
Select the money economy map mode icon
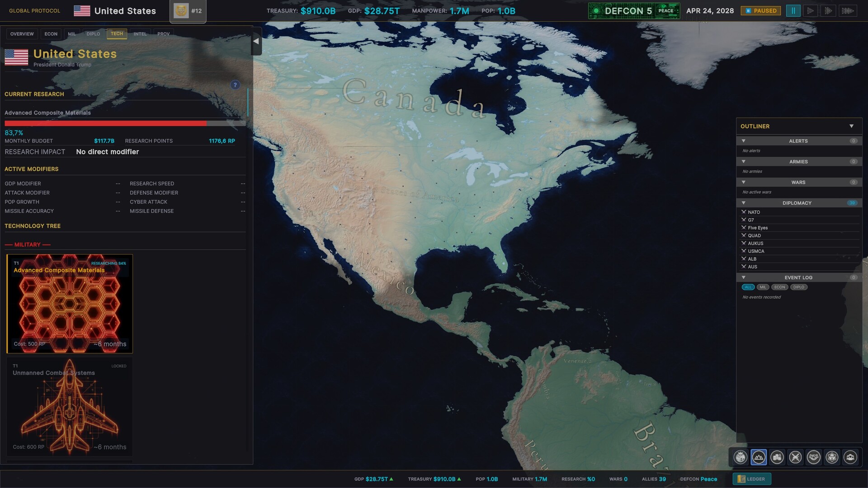point(777,457)
